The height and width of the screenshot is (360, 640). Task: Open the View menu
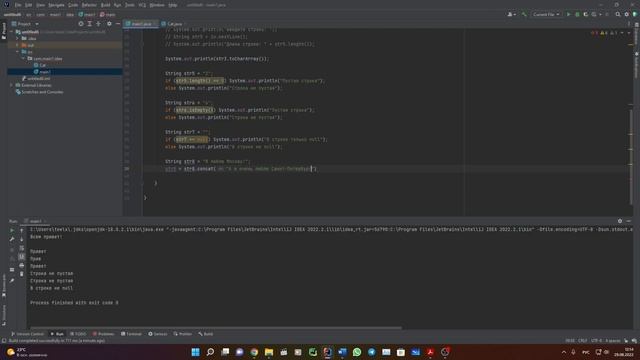40,5
